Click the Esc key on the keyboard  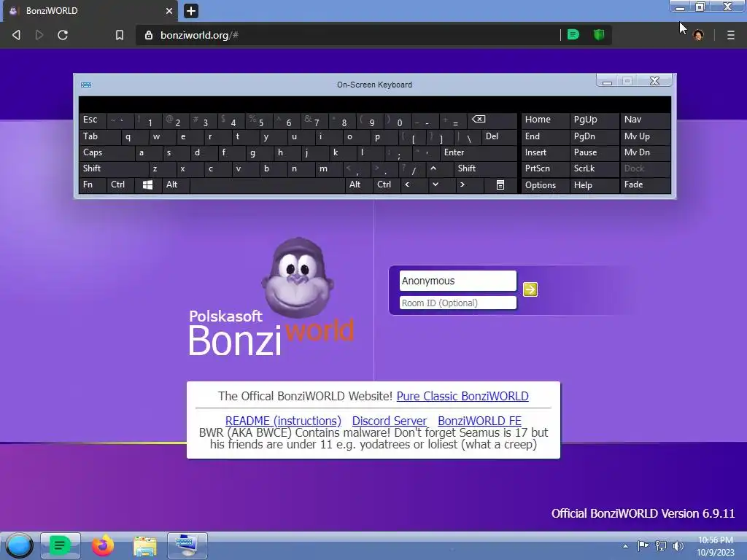pyautogui.click(x=93, y=120)
